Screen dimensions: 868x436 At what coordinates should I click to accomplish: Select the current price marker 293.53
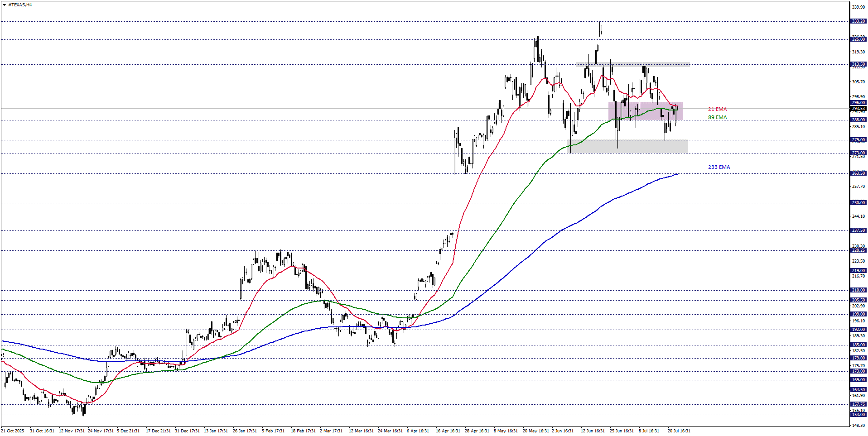pyautogui.click(x=858, y=109)
